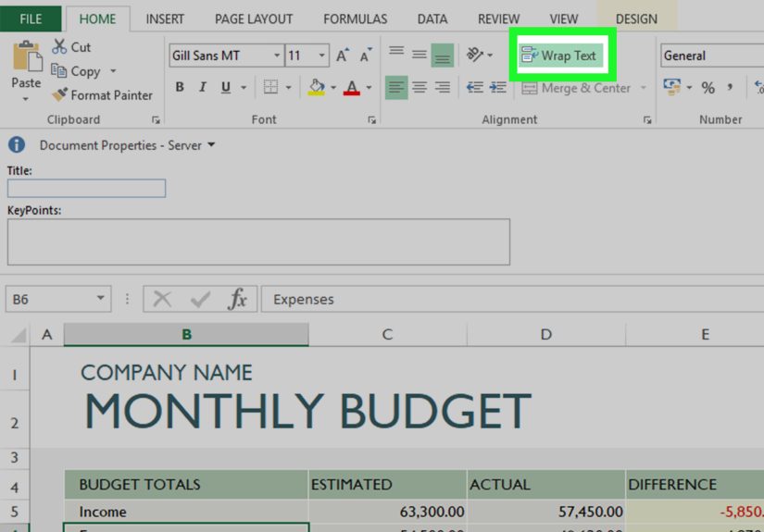The image size is (764, 532).
Task: Click the document properties info icon
Action: tap(17, 144)
